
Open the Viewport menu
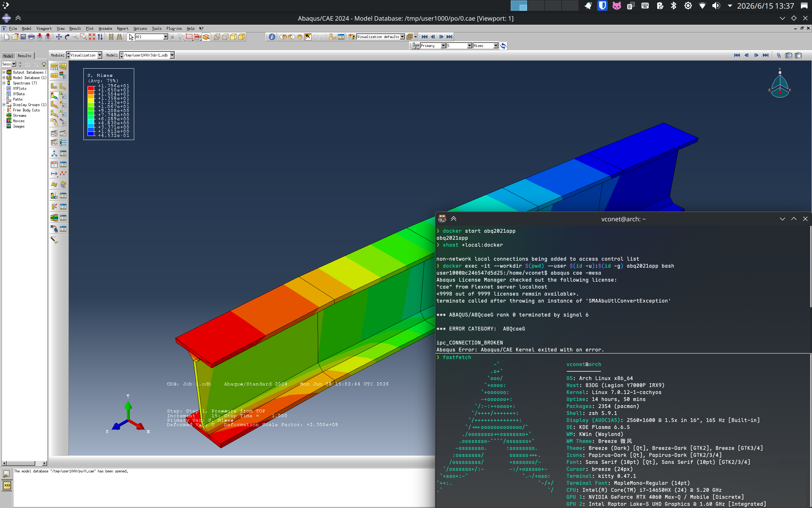44,29
